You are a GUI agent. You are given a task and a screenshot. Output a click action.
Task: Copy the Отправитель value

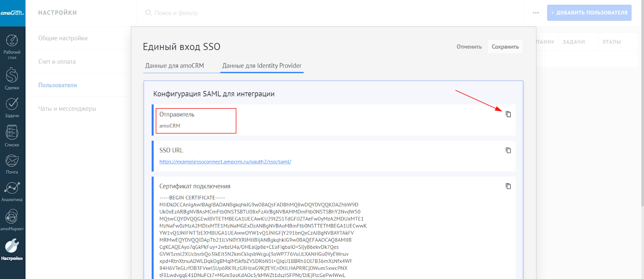(x=508, y=114)
